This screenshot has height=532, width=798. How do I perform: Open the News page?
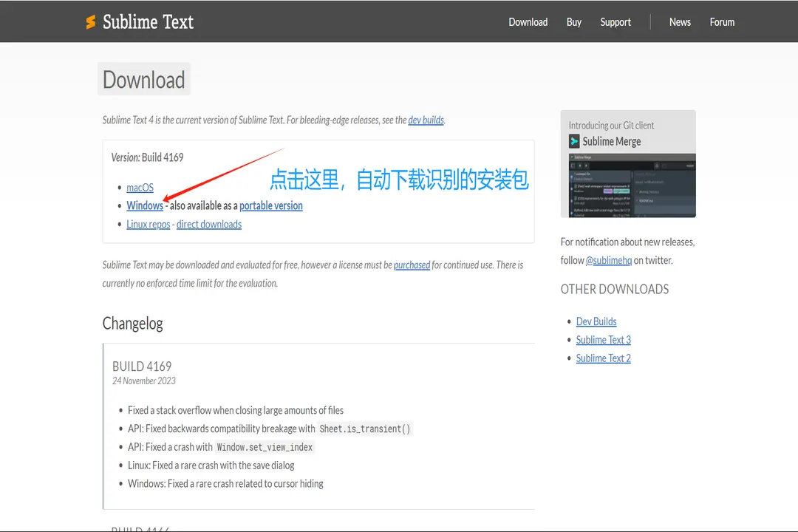pos(680,22)
